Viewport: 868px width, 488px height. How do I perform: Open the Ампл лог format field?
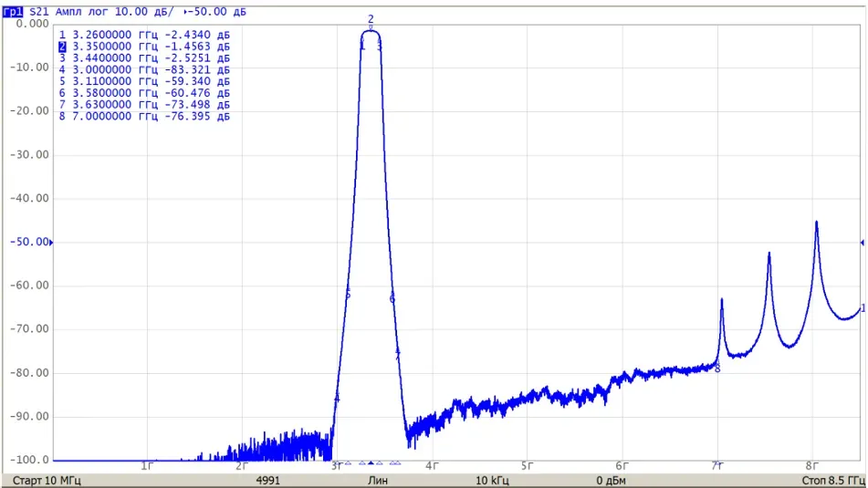click(82, 12)
